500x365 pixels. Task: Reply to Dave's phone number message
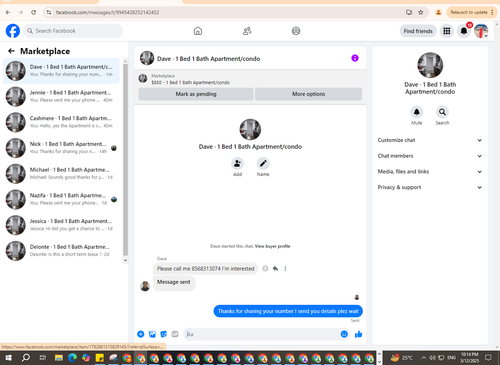point(275,269)
